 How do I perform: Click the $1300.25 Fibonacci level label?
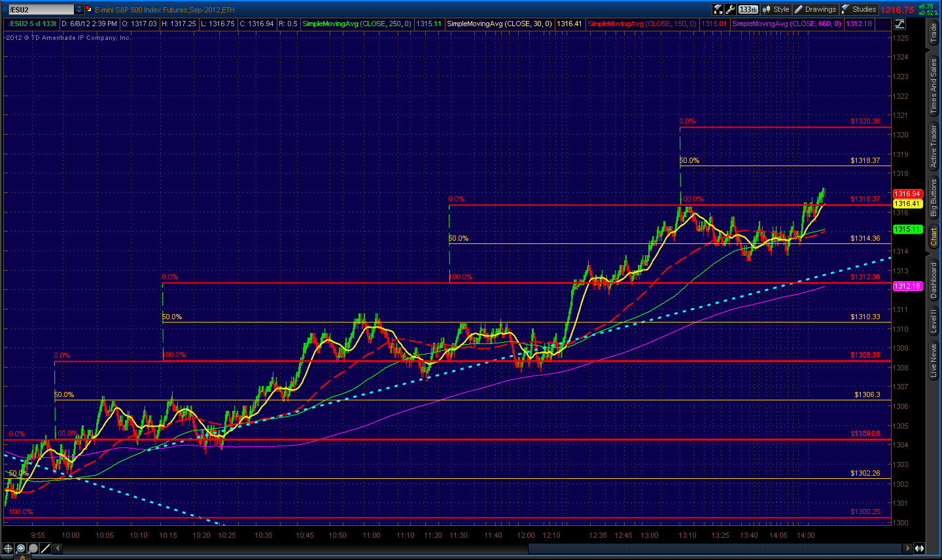(x=865, y=512)
